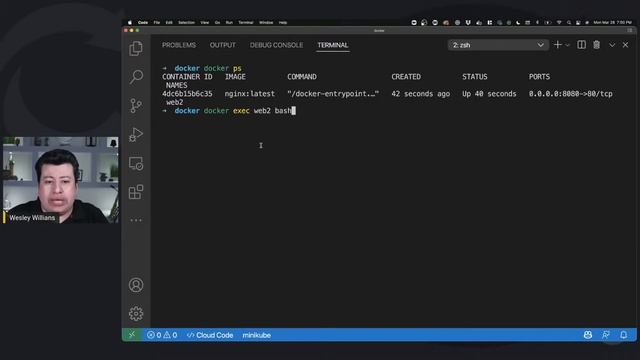
Task: Click the '/docker-entrypoint…' command text
Action: pyautogui.click(x=333, y=94)
